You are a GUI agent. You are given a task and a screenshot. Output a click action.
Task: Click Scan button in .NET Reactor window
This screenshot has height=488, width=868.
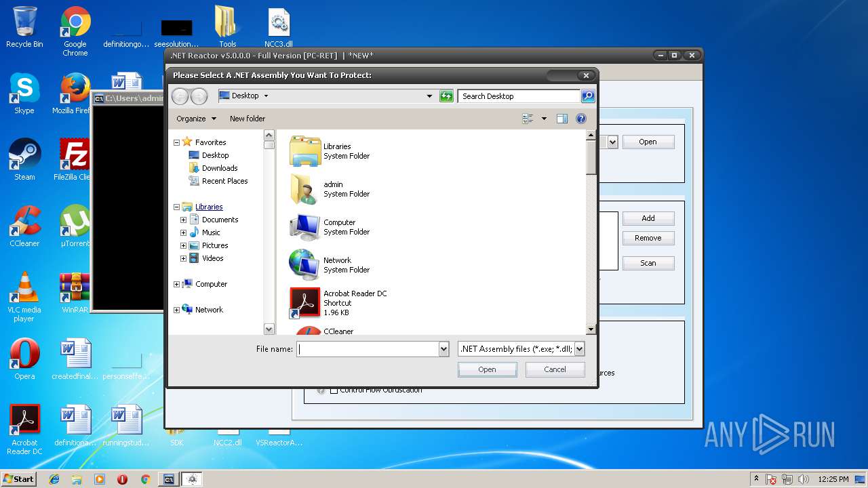[648, 263]
